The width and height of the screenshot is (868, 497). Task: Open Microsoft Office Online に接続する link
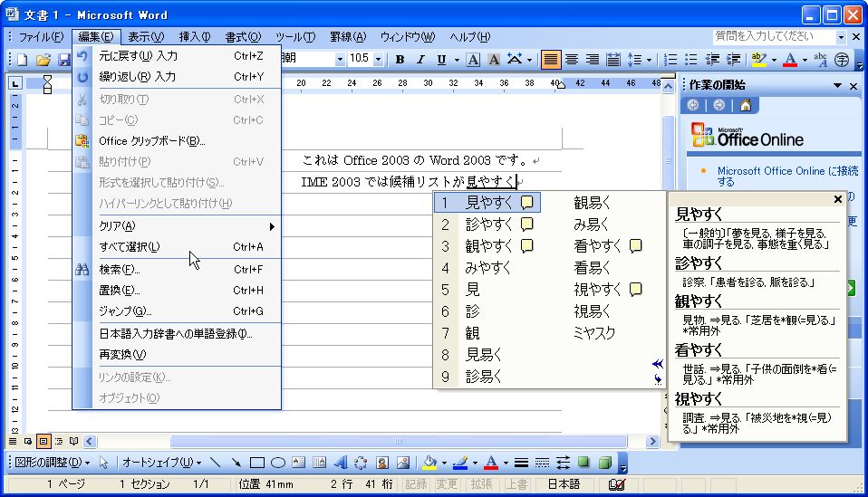[x=787, y=177]
